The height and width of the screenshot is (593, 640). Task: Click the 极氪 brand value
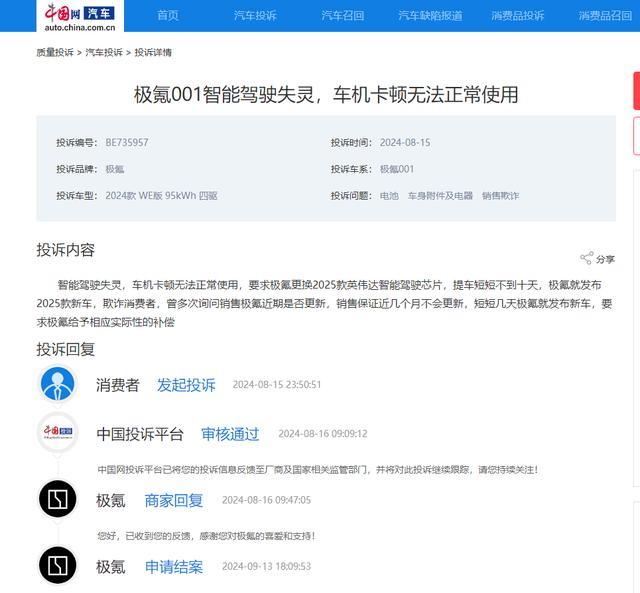pyautogui.click(x=115, y=169)
